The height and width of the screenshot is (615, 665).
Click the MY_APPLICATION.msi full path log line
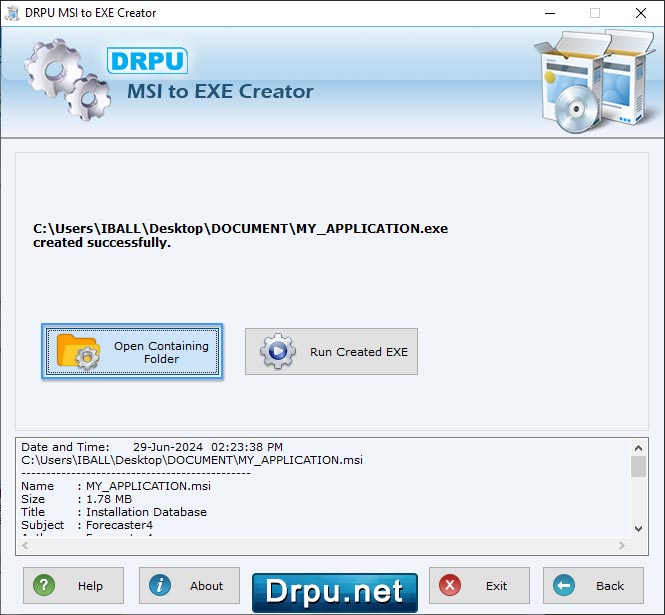(x=192, y=460)
